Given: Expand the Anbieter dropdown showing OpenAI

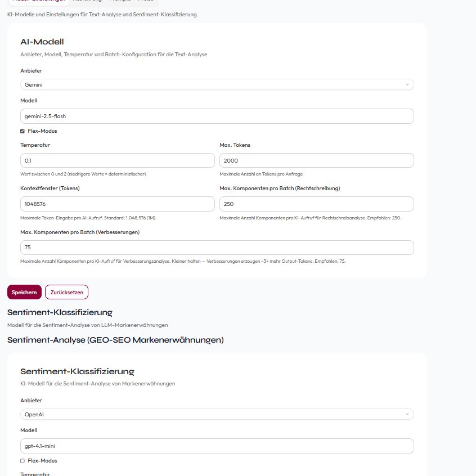Looking at the screenshot, I should click(x=217, y=414).
